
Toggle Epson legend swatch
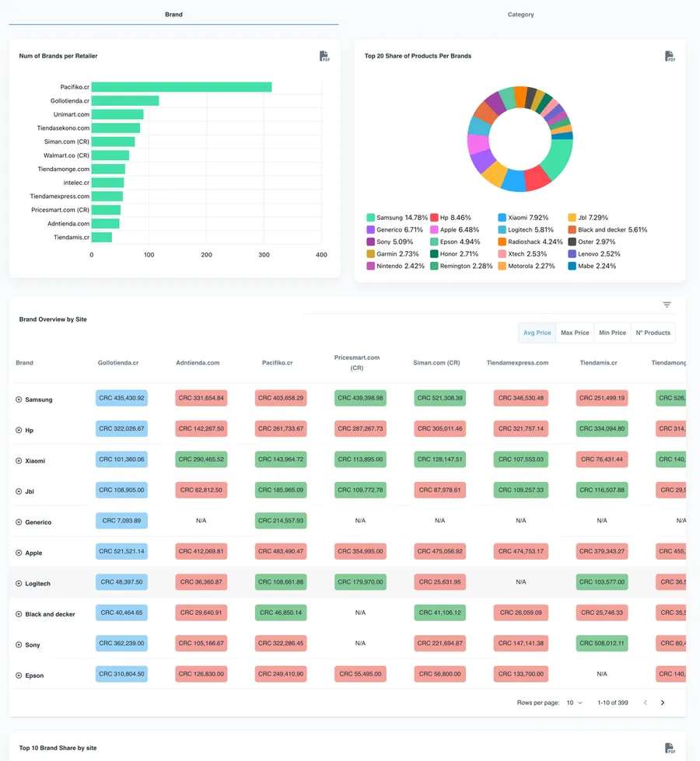[434, 242]
